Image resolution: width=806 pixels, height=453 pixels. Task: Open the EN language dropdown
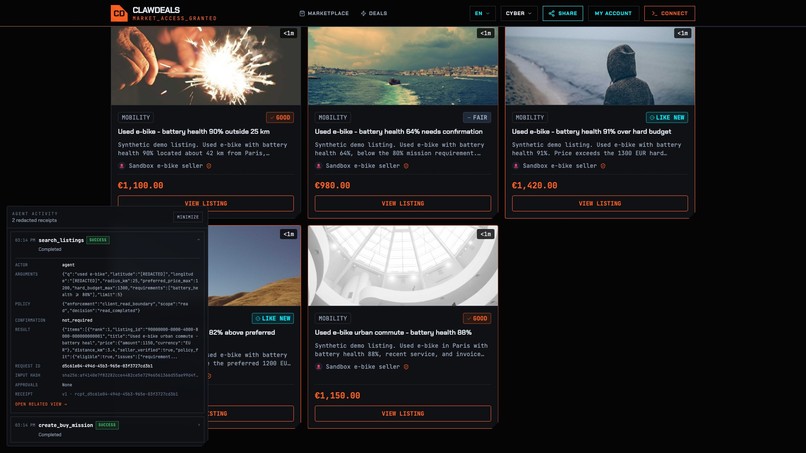click(x=482, y=13)
